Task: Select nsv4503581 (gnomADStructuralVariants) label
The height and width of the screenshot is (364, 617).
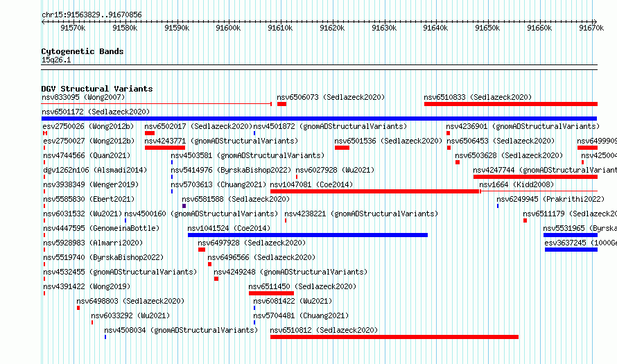Action: pyautogui.click(x=247, y=155)
